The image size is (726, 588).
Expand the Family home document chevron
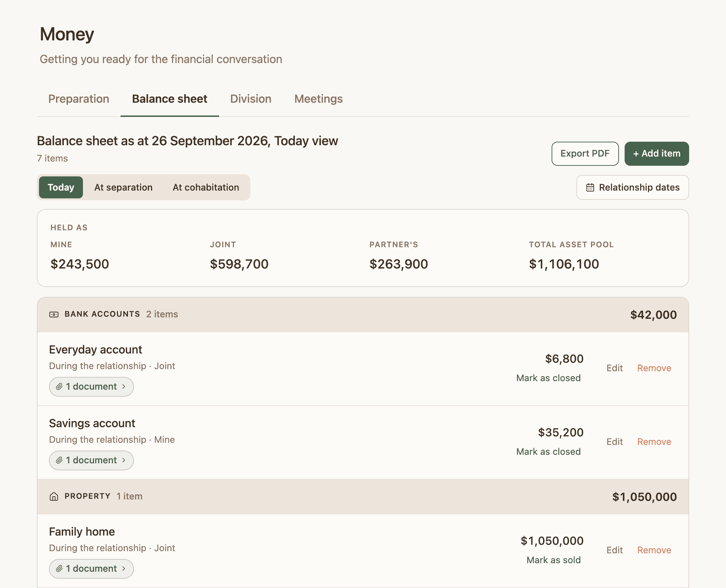(x=124, y=569)
